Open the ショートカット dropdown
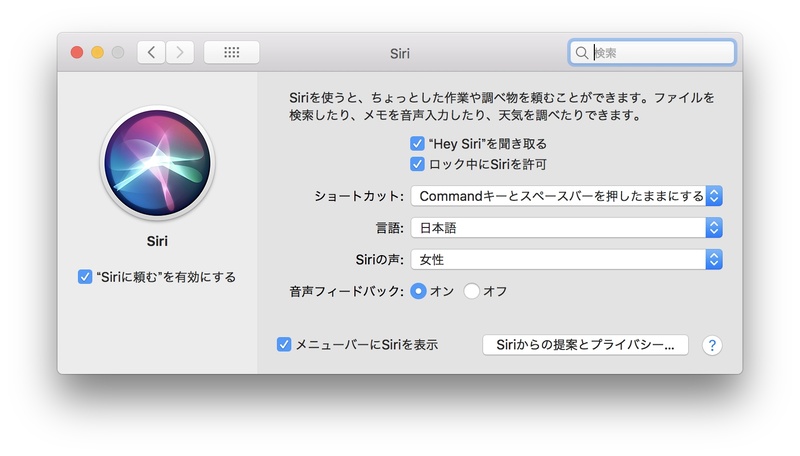This screenshot has width=800, height=456. (566, 196)
